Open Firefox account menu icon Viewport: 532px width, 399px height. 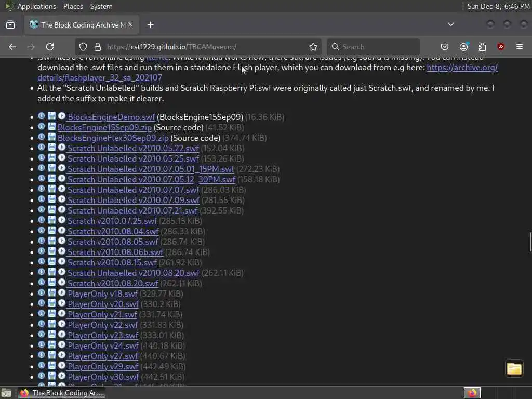pos(463,47)
